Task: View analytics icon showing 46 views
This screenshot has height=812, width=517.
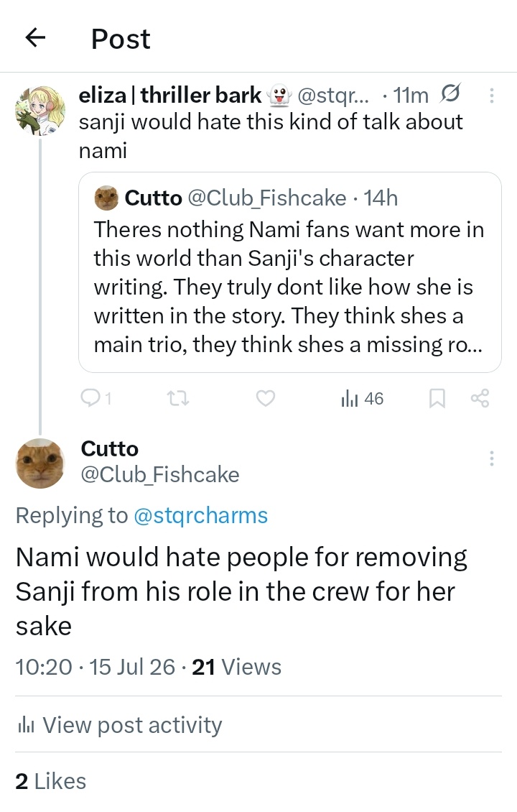Action: 362,398
